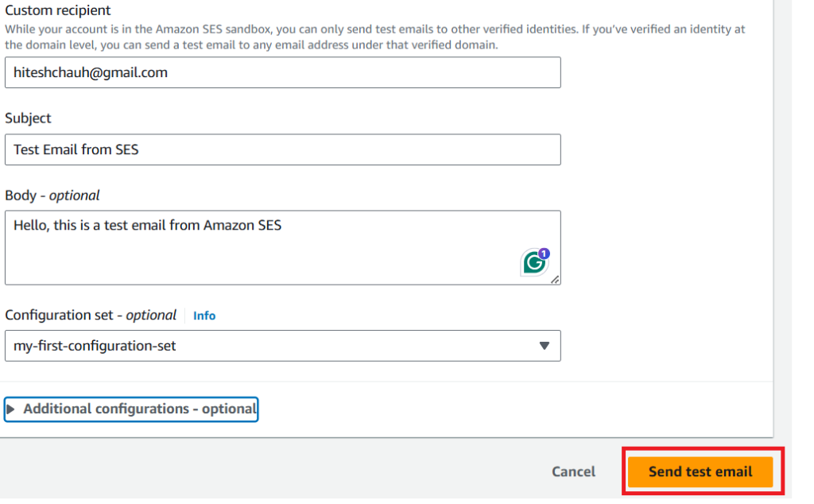This screenshot has height=504, width=814.
Task: Click the Custom recipient label
Action: (x=58, y=11)
